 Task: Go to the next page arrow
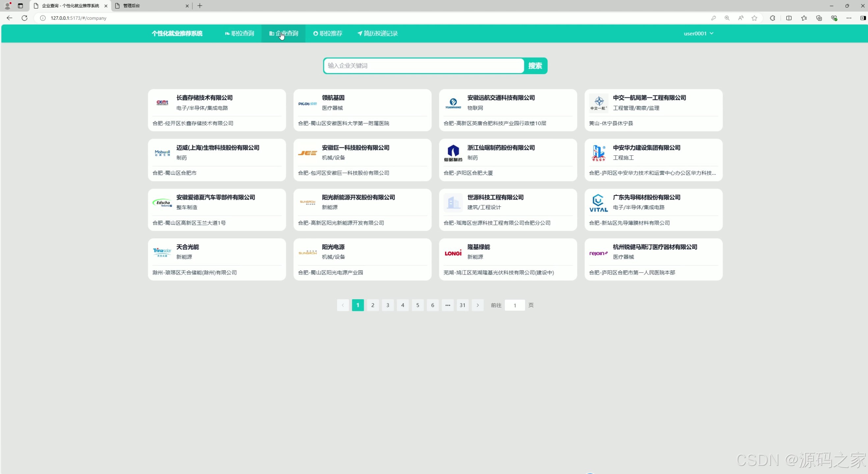click(x=477, y=305)
